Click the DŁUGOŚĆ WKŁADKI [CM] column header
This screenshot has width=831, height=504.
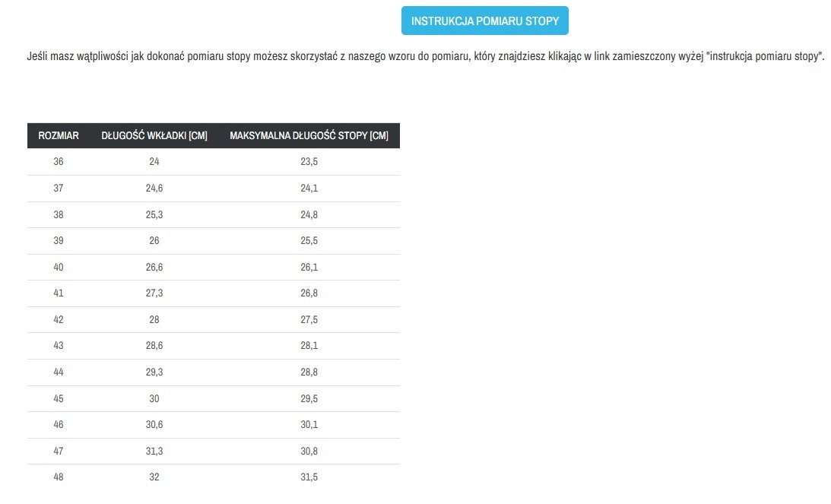coord(154,136)
